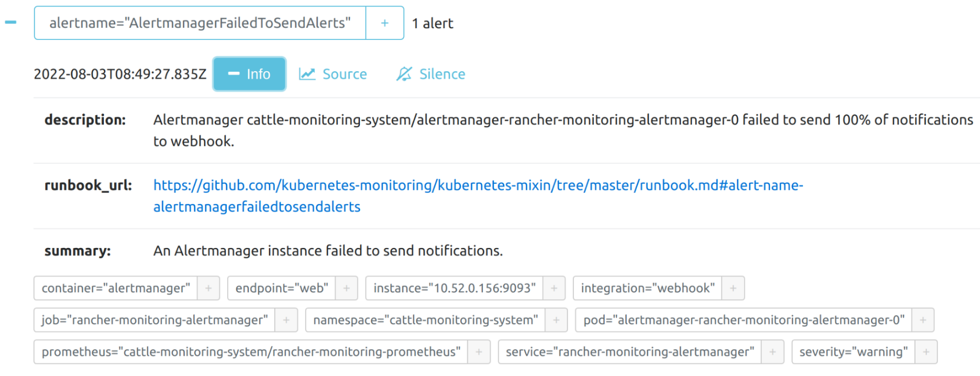Click the namespace="cattle-monitoring-system" label text

(425, 320)
